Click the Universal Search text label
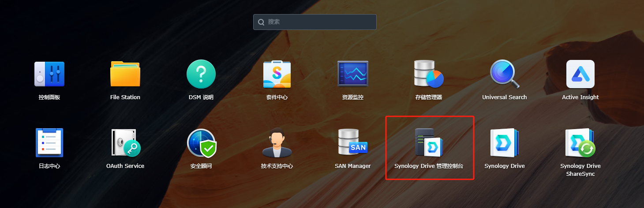 505,97
